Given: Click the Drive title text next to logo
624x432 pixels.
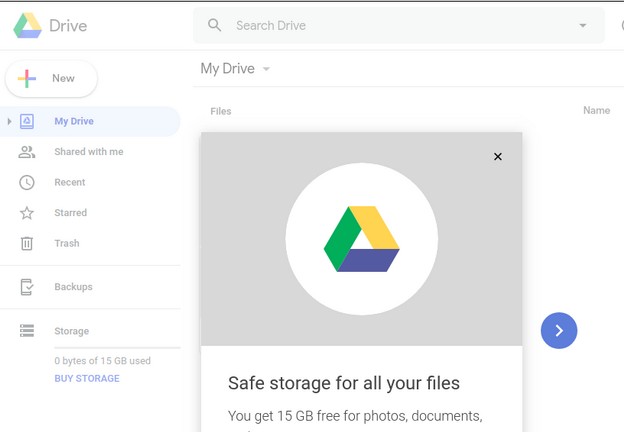Looking at the screenshot, I should [68, 26].
